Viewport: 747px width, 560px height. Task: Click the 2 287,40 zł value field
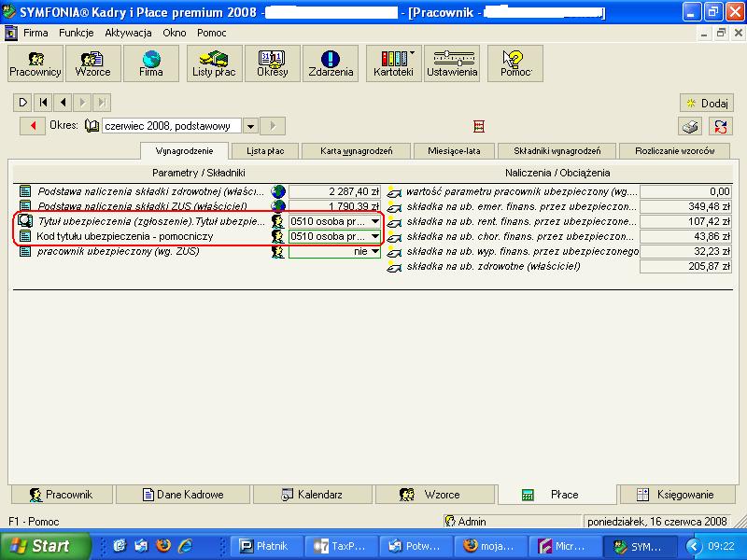tap(334, 191)
